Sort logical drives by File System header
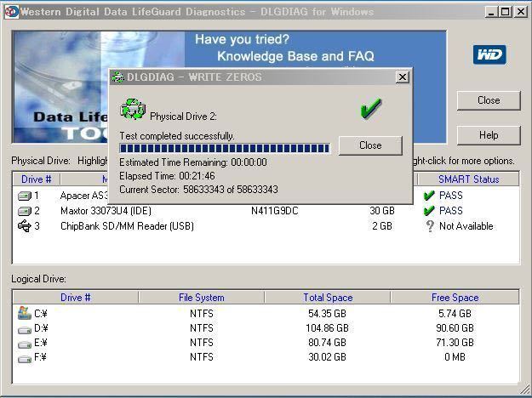Screen dimensions: 532x398 [201, 298]
